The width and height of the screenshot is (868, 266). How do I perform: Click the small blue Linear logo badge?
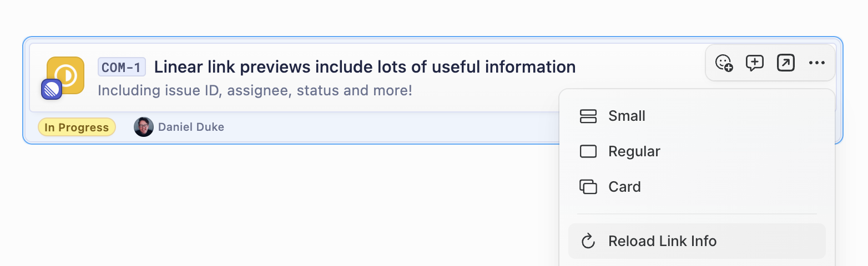(52, 89)
